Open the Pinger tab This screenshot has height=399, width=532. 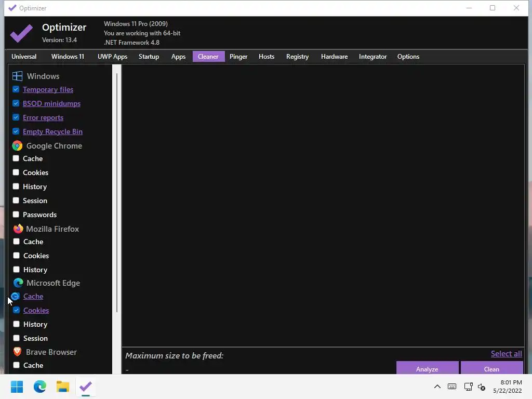point(238,57)
